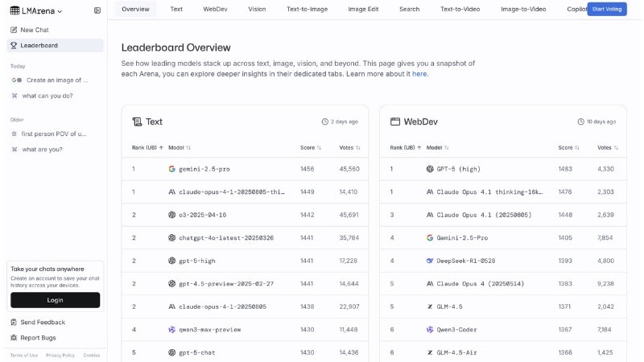This screenshot has height=362, width=644.
Task: Sort WebDev table by Votes
Action: point(608,148)
